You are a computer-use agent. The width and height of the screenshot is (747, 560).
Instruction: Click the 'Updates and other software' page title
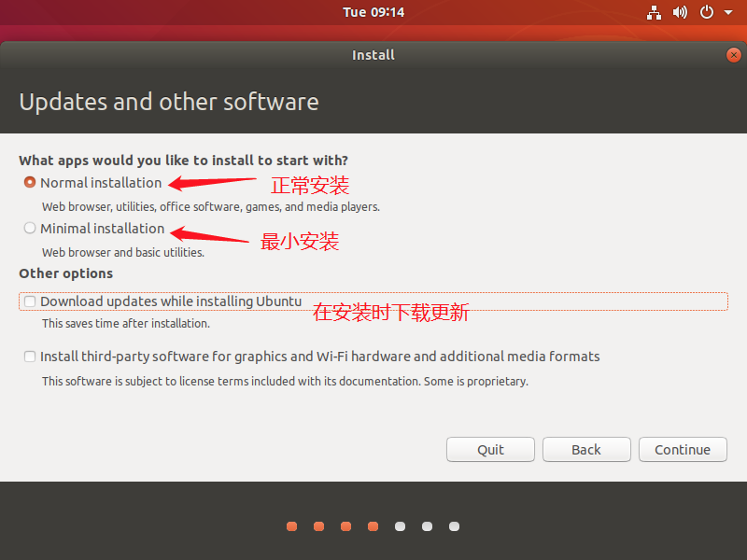click(x=169, y=102)
